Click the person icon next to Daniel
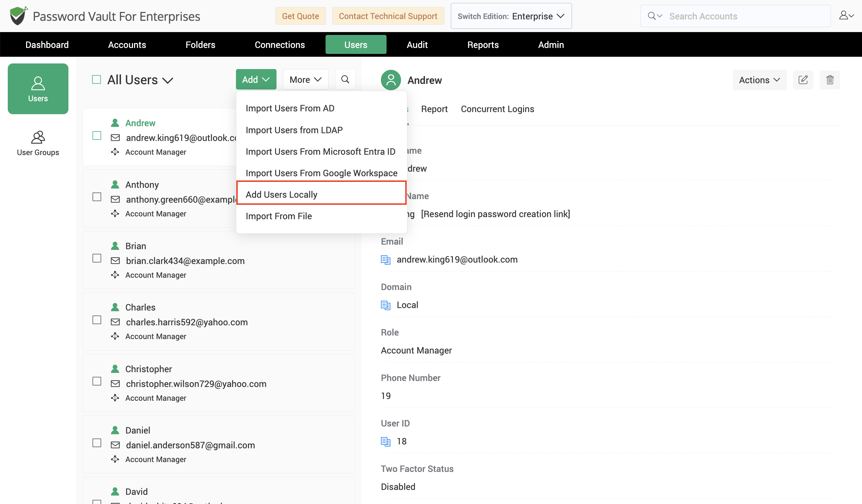The height and width of the screenshot is (504, 862). [x=115, y=430]
